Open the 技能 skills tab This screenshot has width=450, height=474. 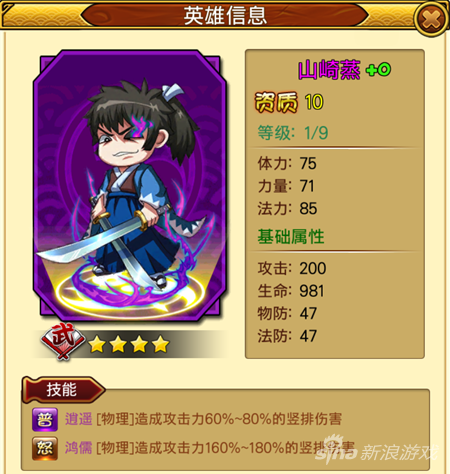(63, 390)
